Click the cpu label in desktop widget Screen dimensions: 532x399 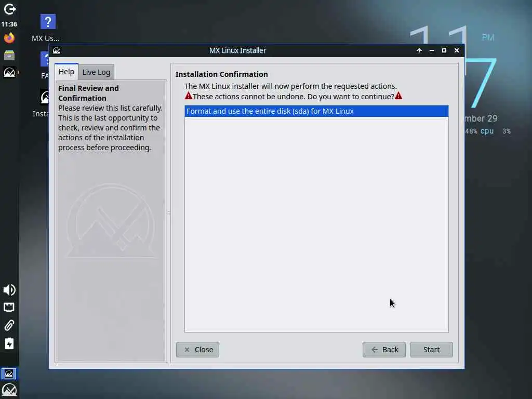(x=487, y=131)
